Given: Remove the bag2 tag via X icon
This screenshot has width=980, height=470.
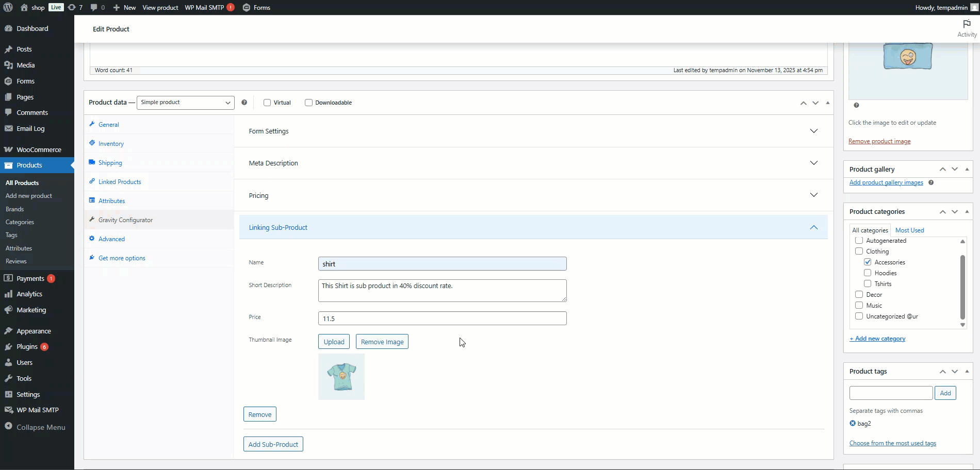Looking at the screenshot, I should tap(853, 424).
